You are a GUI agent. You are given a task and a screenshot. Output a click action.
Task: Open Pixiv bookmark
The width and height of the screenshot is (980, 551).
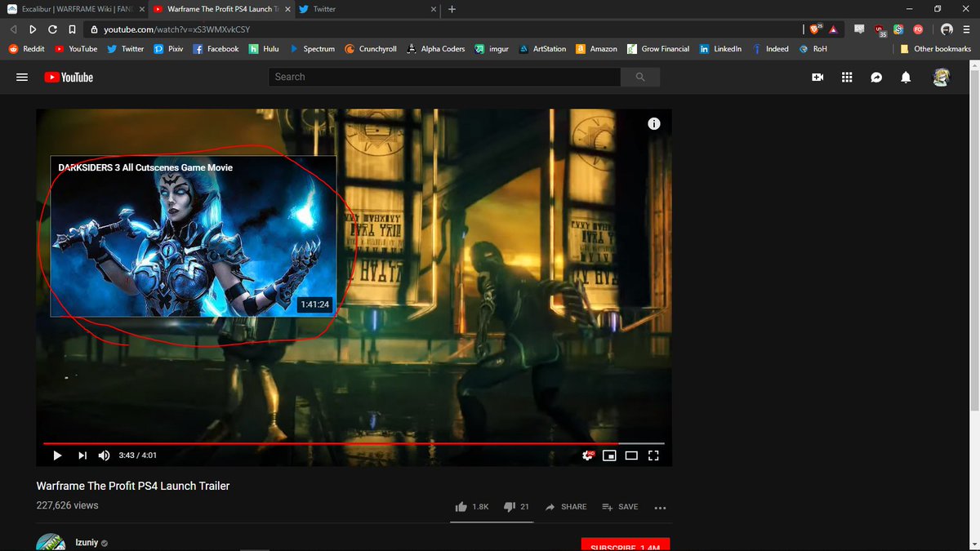[169, 49]
